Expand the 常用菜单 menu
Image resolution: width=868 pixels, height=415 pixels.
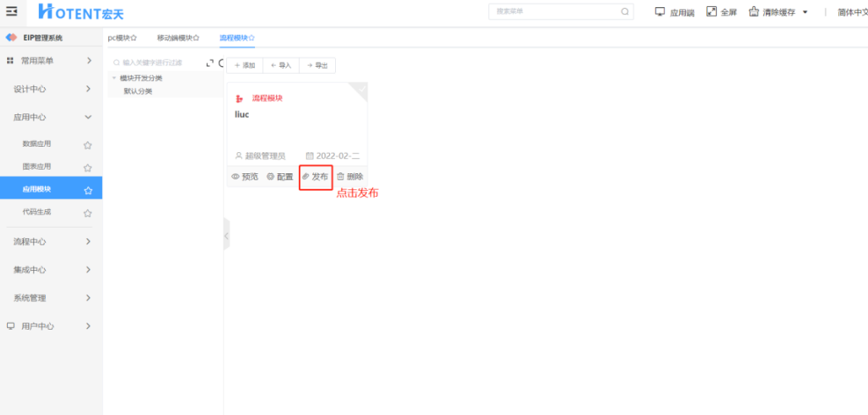(x=51, y=61)
